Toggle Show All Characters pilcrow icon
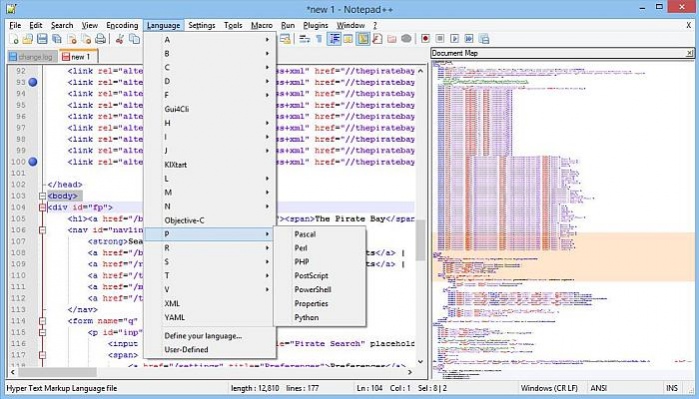The height and width of the screenshot is (399, 699). [x=319, y=39]
